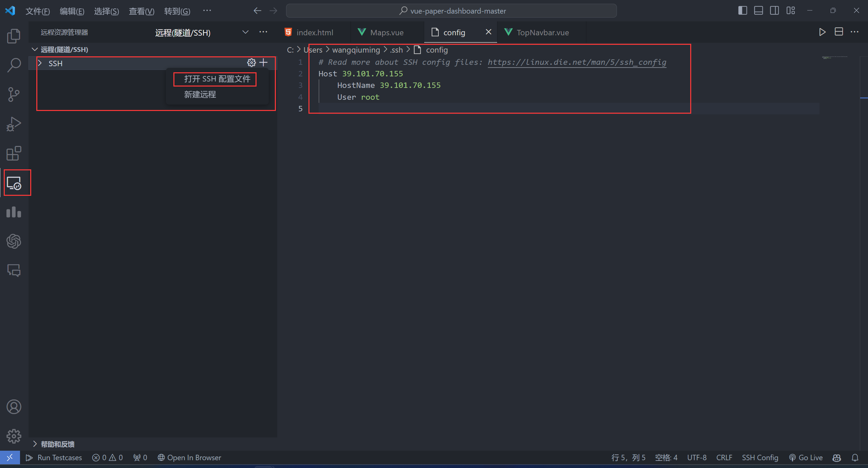Click Run Testcases in status bar

click(54, 457)
